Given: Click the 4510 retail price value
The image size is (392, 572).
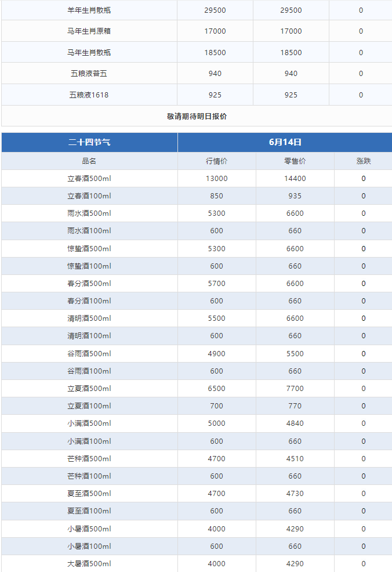Looking at the screenshot, I should 295,458.
